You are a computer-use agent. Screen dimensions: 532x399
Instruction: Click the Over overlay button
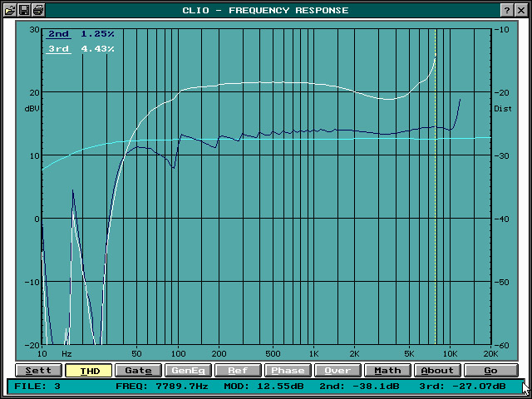click(338, 371)
